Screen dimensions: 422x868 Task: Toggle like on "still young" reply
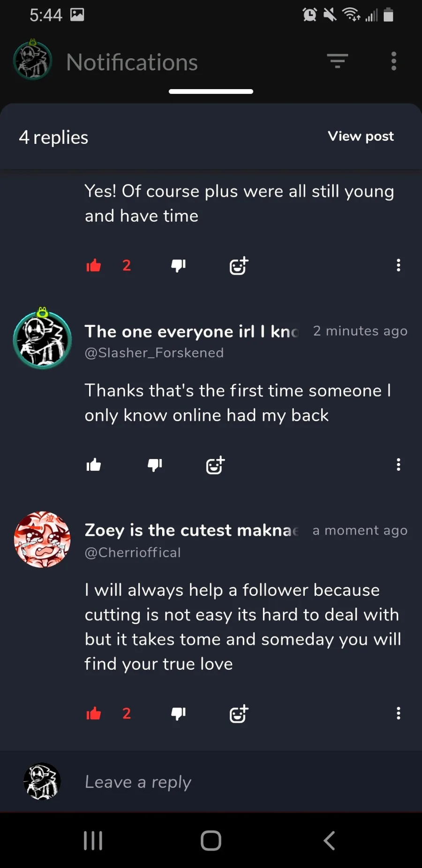(94, 265)
